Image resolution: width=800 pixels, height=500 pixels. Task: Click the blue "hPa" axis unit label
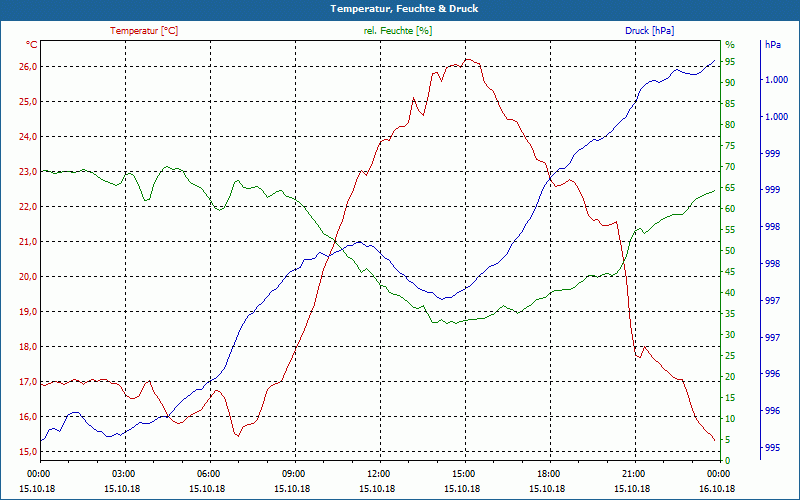772,45
